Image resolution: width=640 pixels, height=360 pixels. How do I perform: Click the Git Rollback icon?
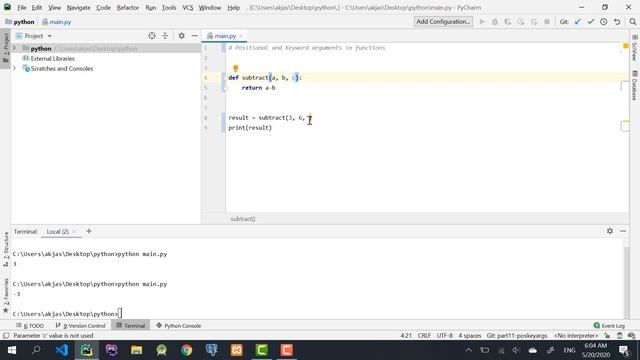click(617, 22)
